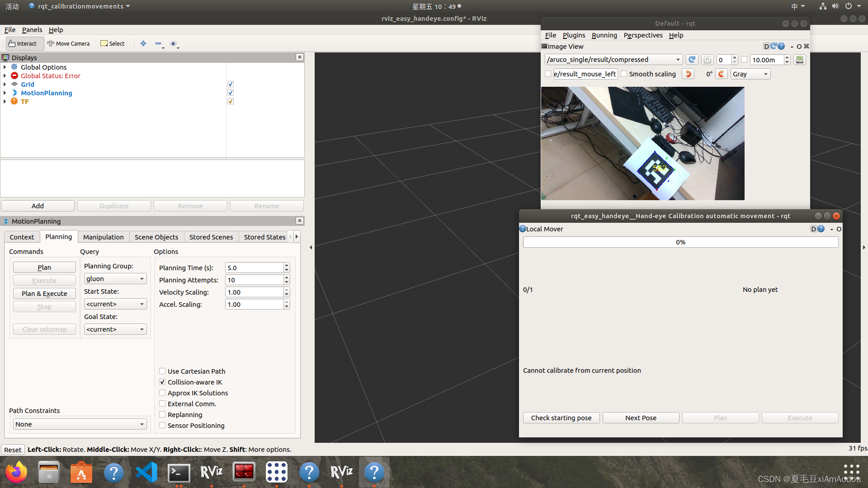Open the Plugins menu in rqt
The height and width of the screenshot is (488, 868).
click(574, 35)
